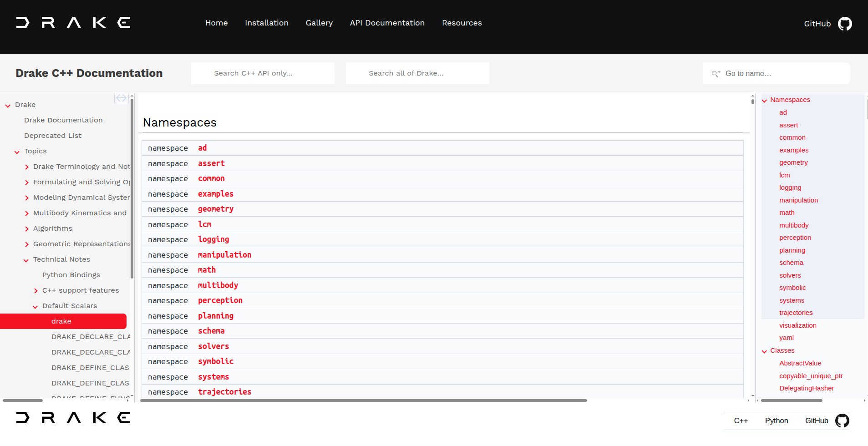868x446 pixels.
Task: Focus the Search all of Drake field
Action: point(417,73)
